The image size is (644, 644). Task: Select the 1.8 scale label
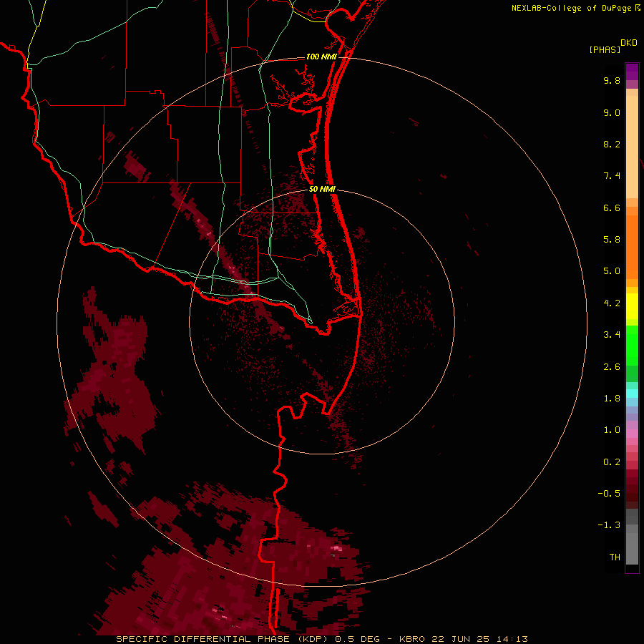coord(612,399)
